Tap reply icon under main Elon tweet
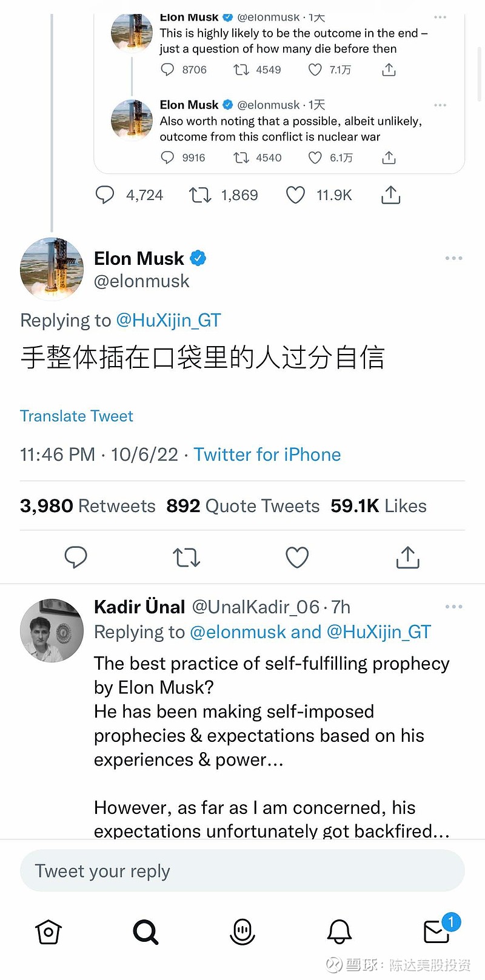 pyautogui.click(x=76, y=557)
